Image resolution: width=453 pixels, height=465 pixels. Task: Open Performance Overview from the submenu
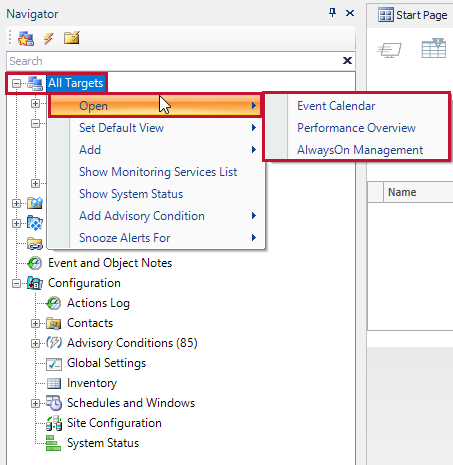pos(356,128)
